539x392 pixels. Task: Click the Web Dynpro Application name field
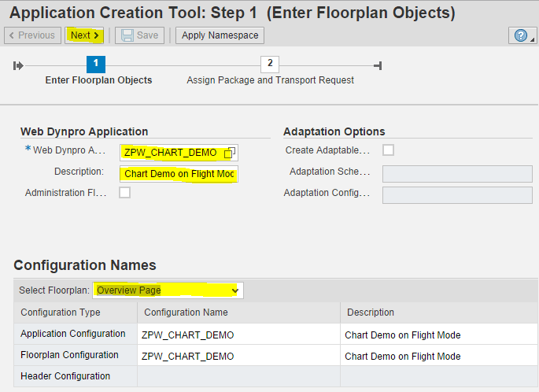coord(179,153)
